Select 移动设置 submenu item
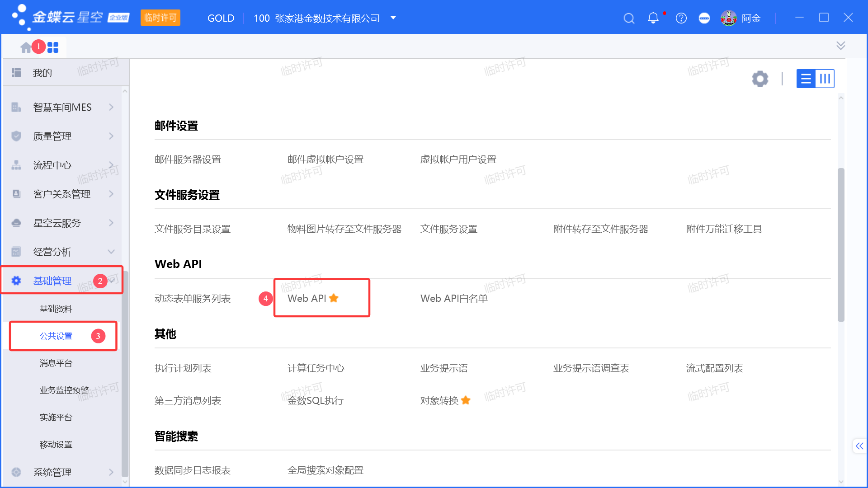868x488 pixels. [x=56, y=445]
